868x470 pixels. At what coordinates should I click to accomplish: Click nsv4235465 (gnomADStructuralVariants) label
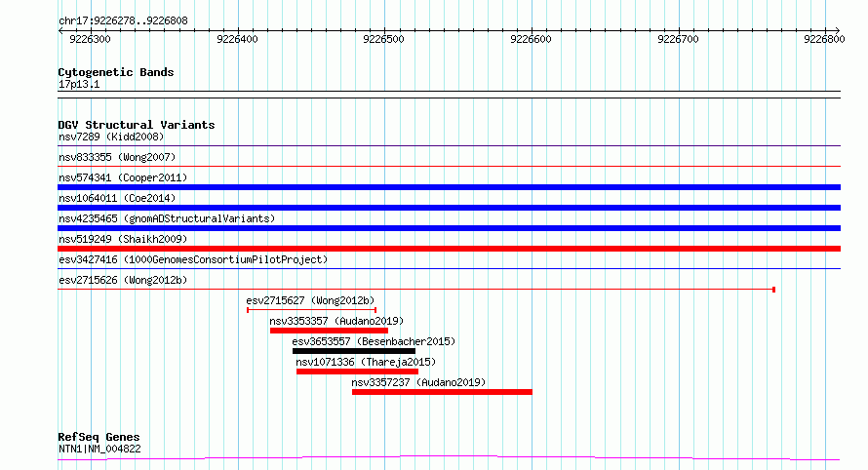tap(167, 218)
